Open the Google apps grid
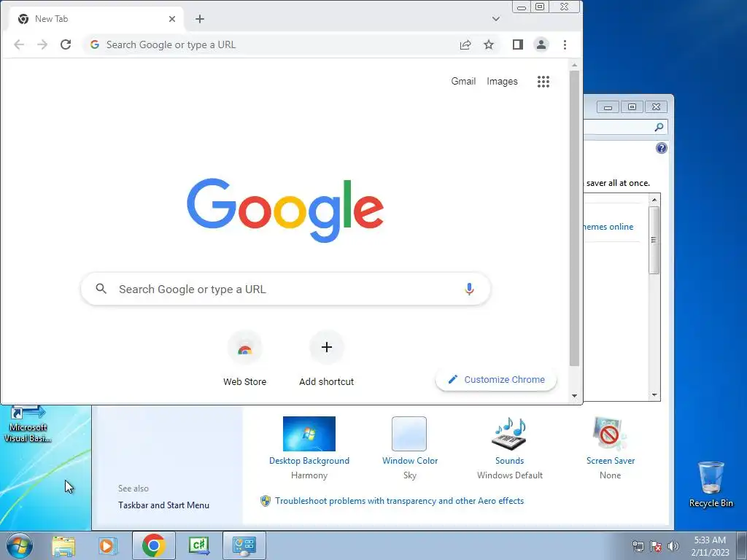Screen dimensions: 747x560 tap(543, 82)
